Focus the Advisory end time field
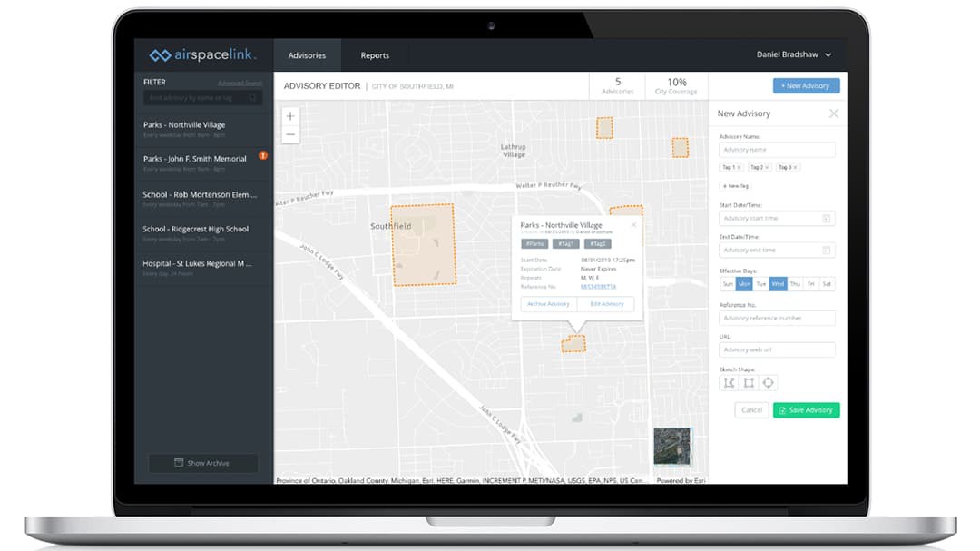 [x=777, y=251]
